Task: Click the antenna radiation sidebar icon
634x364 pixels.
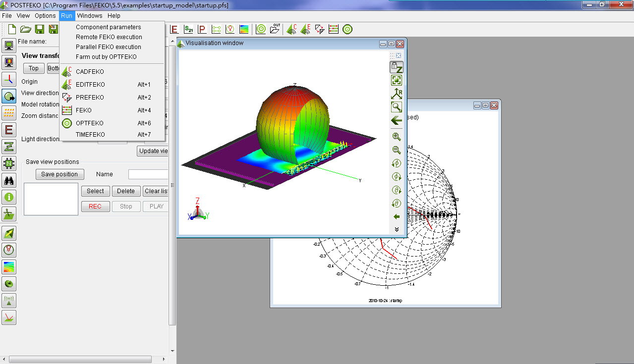Action: (9, 300)
